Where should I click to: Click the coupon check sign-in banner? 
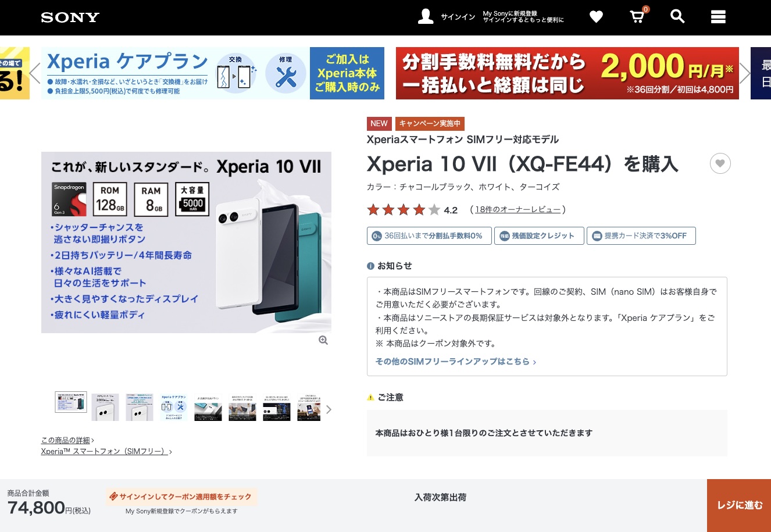point(181,497)
